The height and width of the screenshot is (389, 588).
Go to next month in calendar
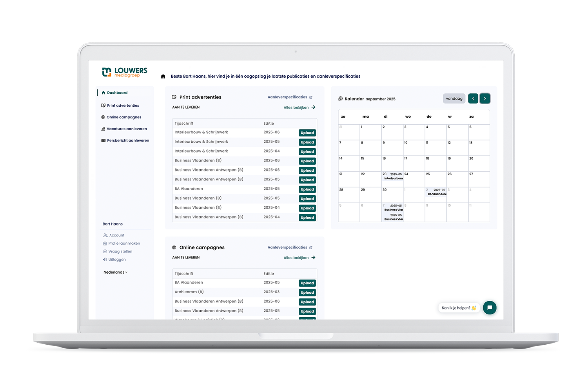(485, 99)
